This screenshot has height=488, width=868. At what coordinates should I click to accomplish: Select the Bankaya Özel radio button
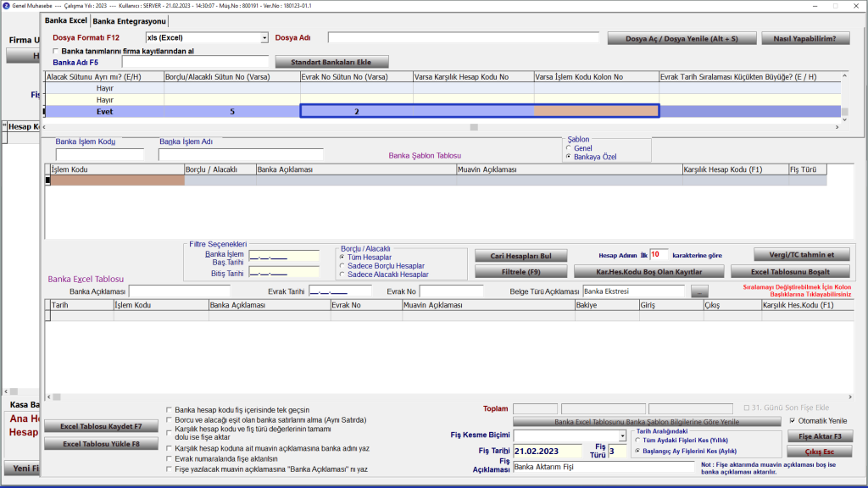pos(569,157)
